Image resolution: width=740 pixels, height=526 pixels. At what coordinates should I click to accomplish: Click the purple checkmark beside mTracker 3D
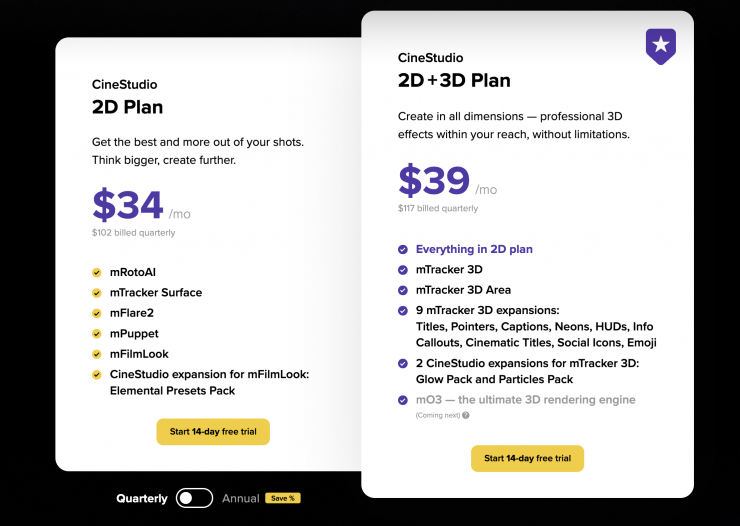pos(403,270)
